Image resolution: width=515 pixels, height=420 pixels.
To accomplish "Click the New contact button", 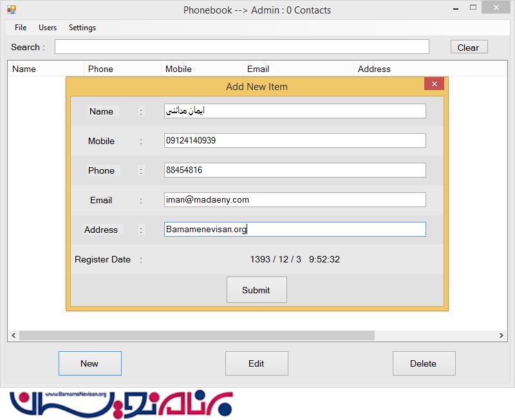I will click(90, 363).
